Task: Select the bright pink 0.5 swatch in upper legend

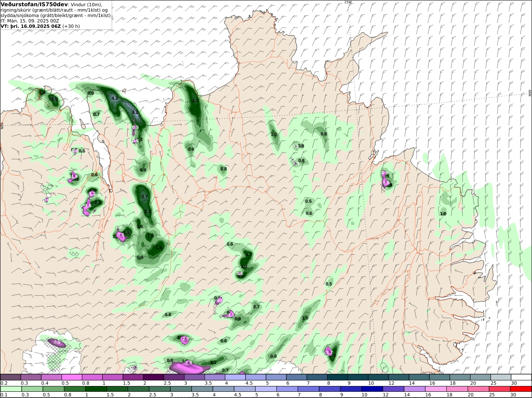Action: tap(72, 377)
